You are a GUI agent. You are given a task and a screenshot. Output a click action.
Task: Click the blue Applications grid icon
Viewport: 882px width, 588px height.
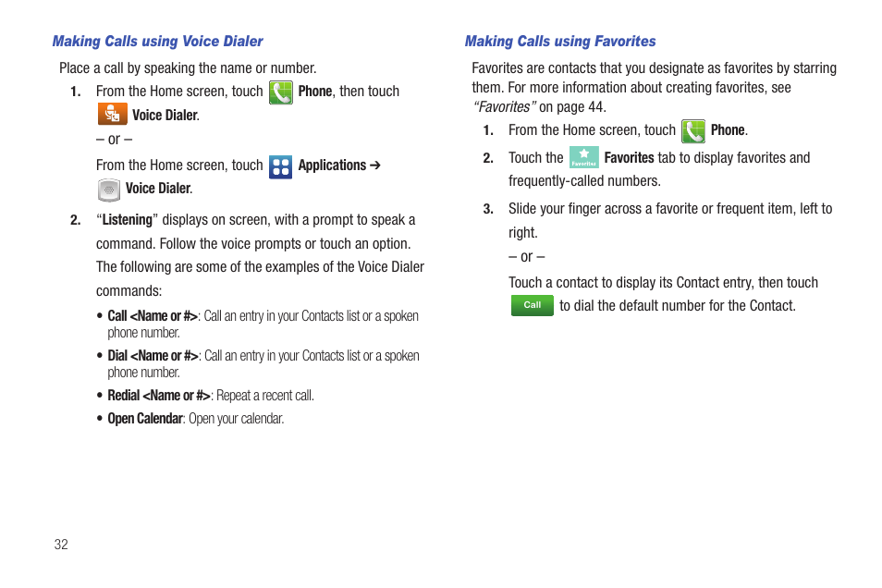pyautogui.click(x=280, y=166)
